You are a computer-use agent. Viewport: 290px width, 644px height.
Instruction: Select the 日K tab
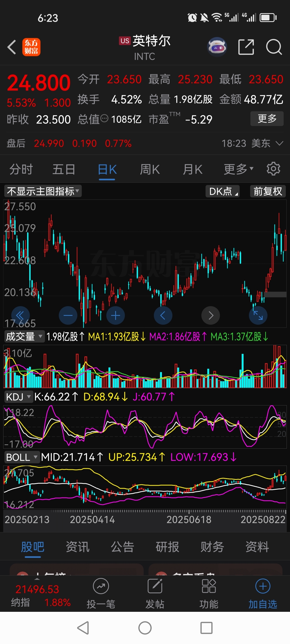pyautogui.click(x=107, y=169)
